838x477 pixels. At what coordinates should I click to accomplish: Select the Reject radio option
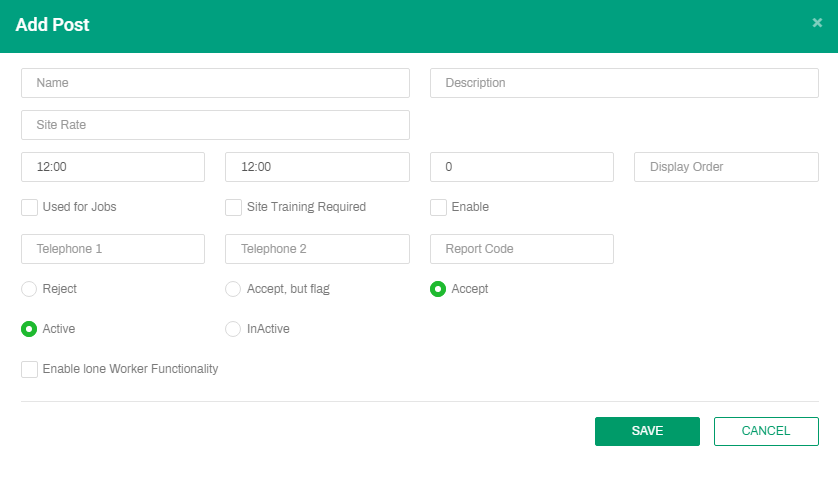pos(30,289)
